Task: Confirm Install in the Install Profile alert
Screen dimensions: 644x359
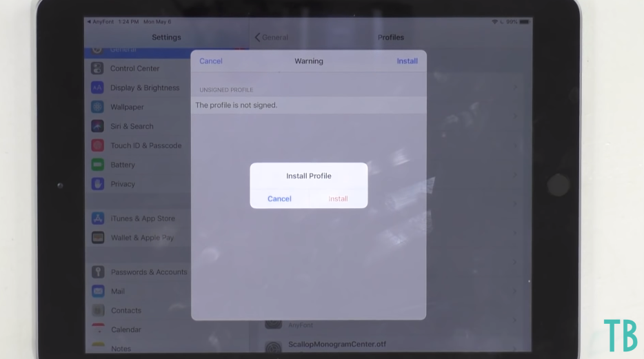Action: pyautogui.click(x=338, y=198)
